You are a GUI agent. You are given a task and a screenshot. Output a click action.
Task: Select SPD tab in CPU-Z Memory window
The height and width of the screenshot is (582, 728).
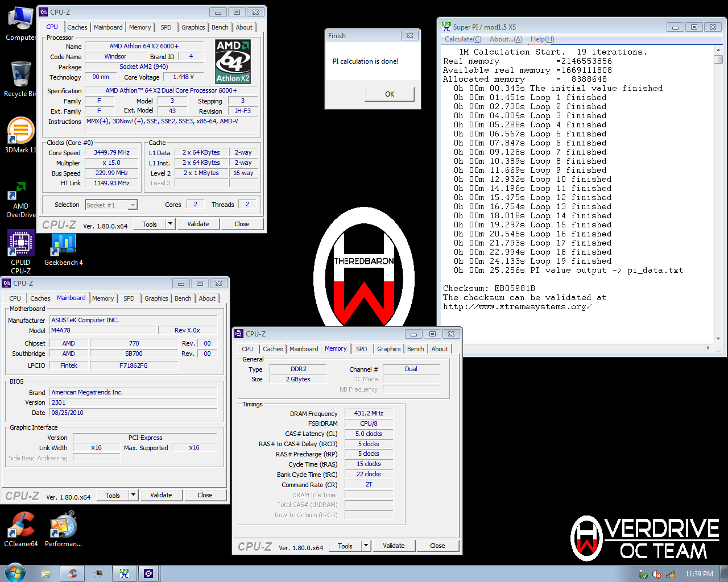coord(361,349)
